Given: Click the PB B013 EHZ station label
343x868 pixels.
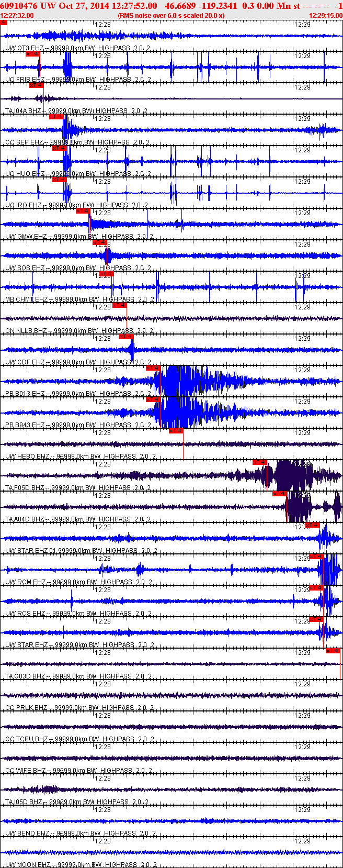Looking at the screenshot, I should pos(78,394).
